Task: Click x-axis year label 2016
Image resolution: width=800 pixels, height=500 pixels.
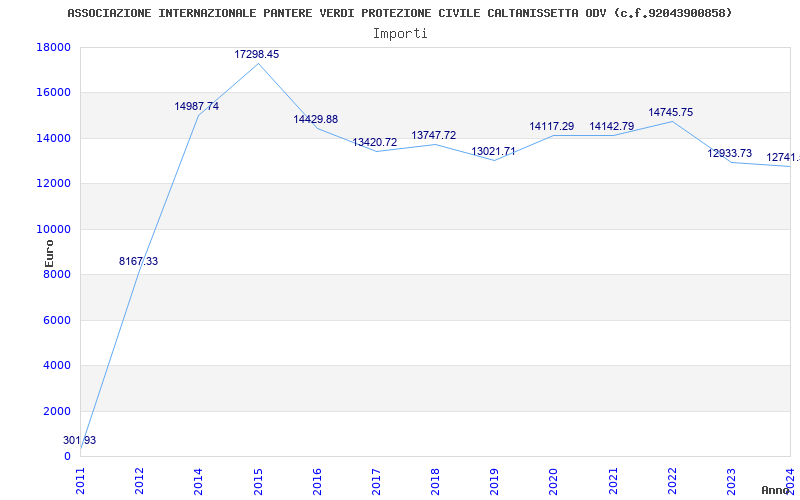Action: (317, 481)
